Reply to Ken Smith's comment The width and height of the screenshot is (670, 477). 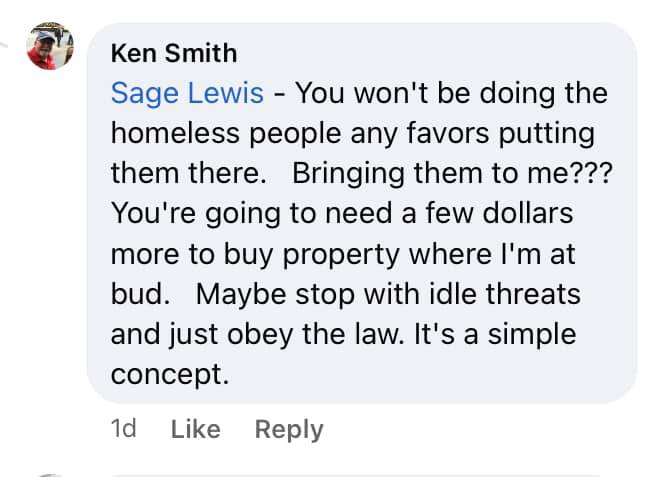(x=289, y=430)
